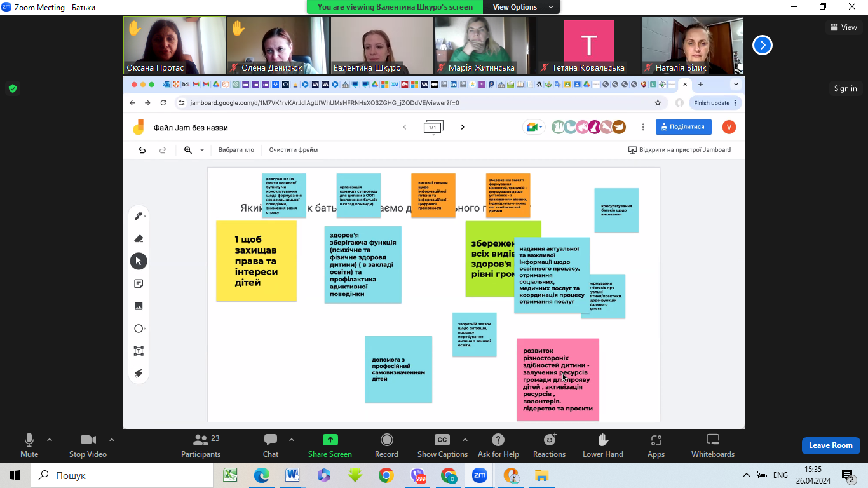
Task: Select the Laser pointer tool
Action: point(139,373)
